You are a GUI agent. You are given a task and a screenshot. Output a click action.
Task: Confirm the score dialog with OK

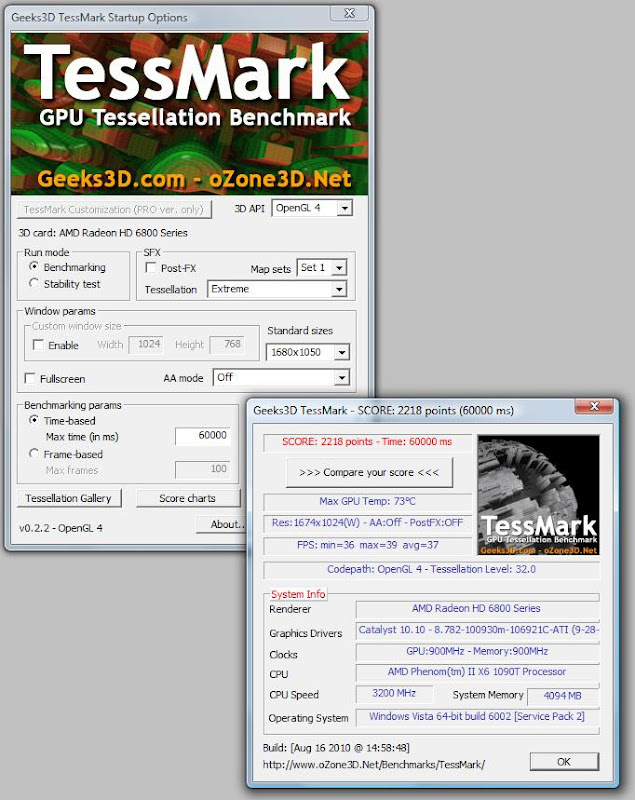(x=564, y=762)
